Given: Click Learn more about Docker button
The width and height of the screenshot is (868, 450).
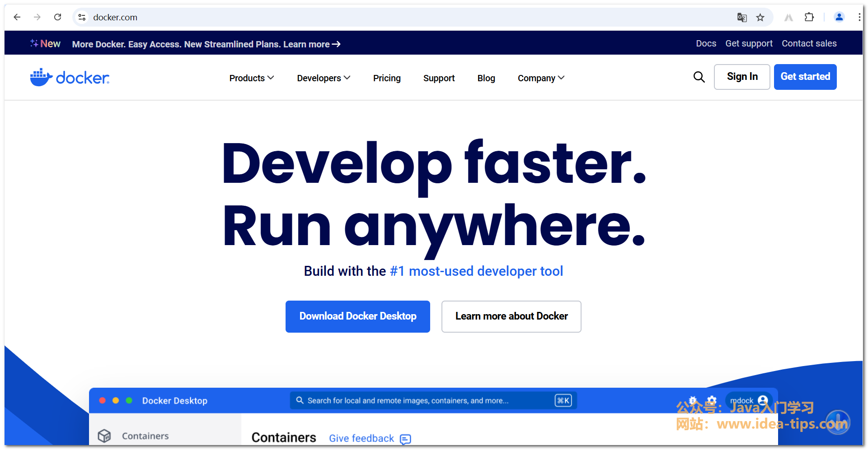Looking at the screenshot, I should (x=511, y=316).
